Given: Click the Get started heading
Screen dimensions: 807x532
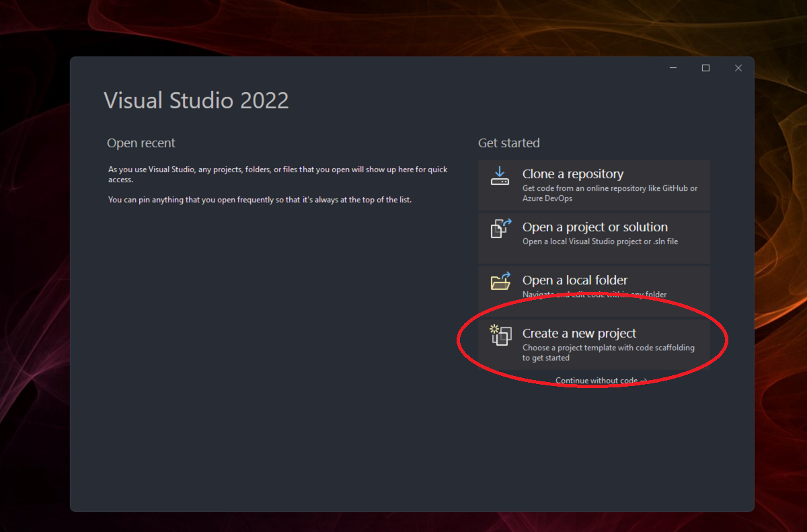Looking at the screenshot, I should [509, 143].
